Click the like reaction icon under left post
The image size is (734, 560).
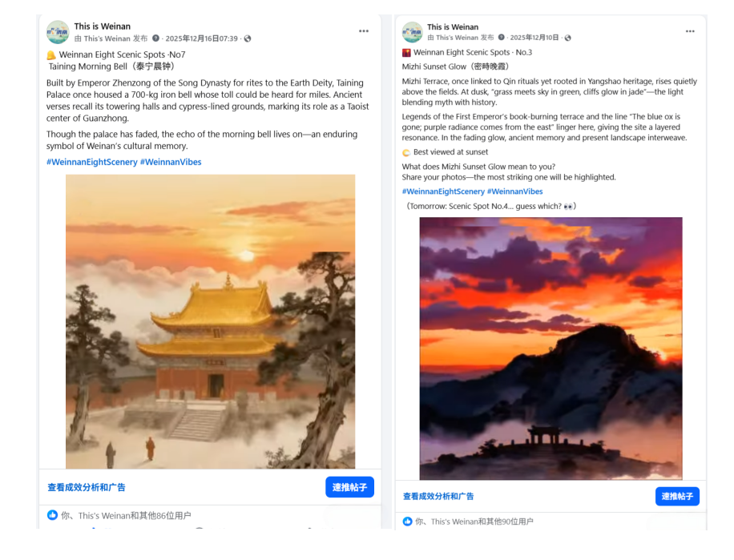click(x=52, y=515)
